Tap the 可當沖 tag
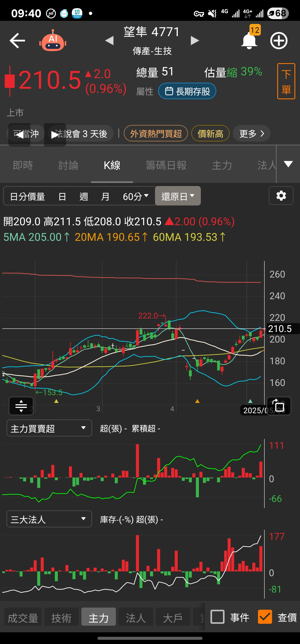This screenshot has width=300, height=644. [x=26, y=134]
